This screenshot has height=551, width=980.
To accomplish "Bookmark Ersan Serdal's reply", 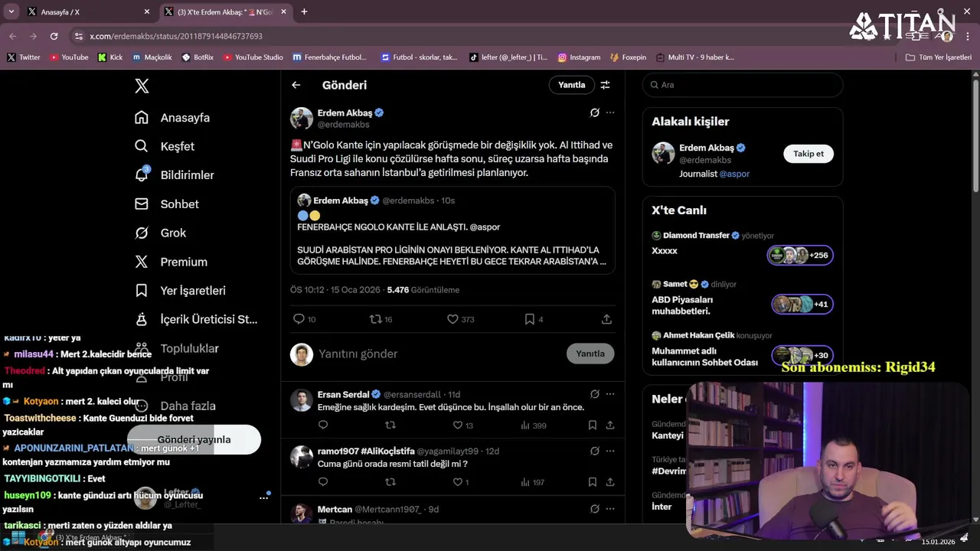I will [x=593, y=425].
